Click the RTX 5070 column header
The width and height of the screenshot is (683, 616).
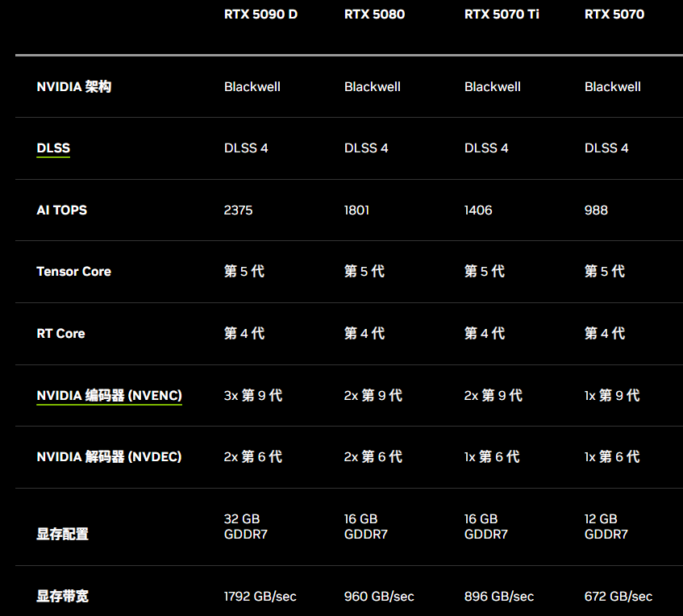(612, 14)
